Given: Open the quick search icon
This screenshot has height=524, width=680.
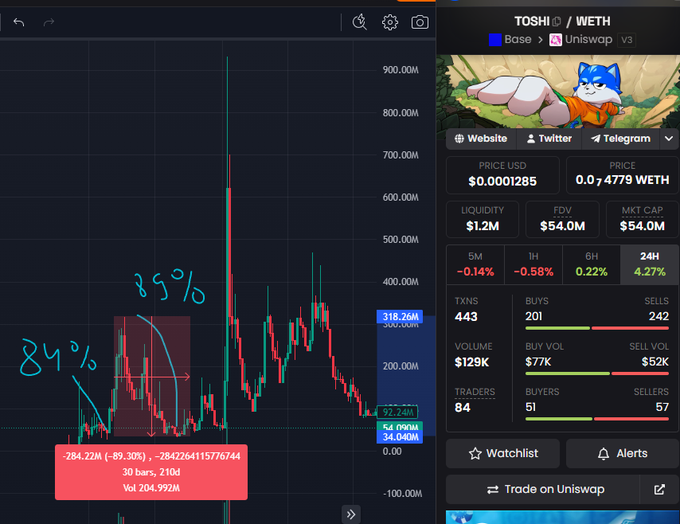Looking at the screenshot, I should pyautogui.click(x=359, y=22).
